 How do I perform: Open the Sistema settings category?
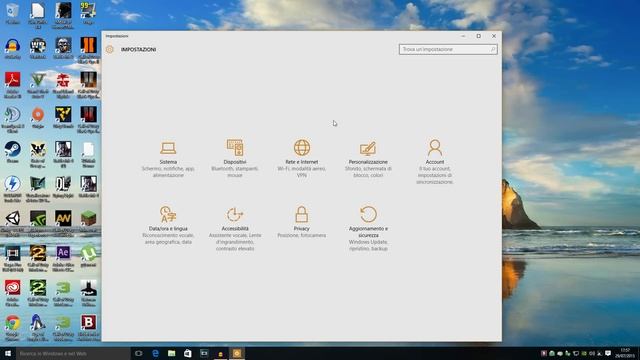tap(168, 159)
